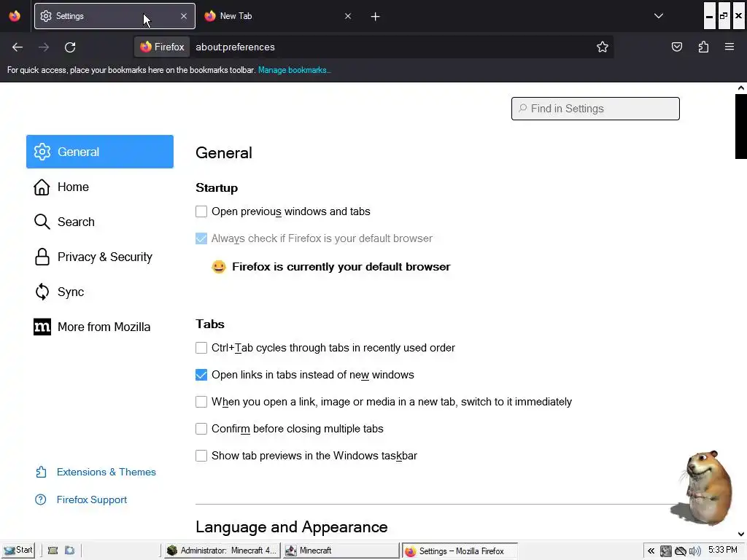The width and height of the screenshot is (747, 560).
Task: Switch to Administrator: Minecraft taskbar window
Action: pyautogui.click(x=222, y=551)
